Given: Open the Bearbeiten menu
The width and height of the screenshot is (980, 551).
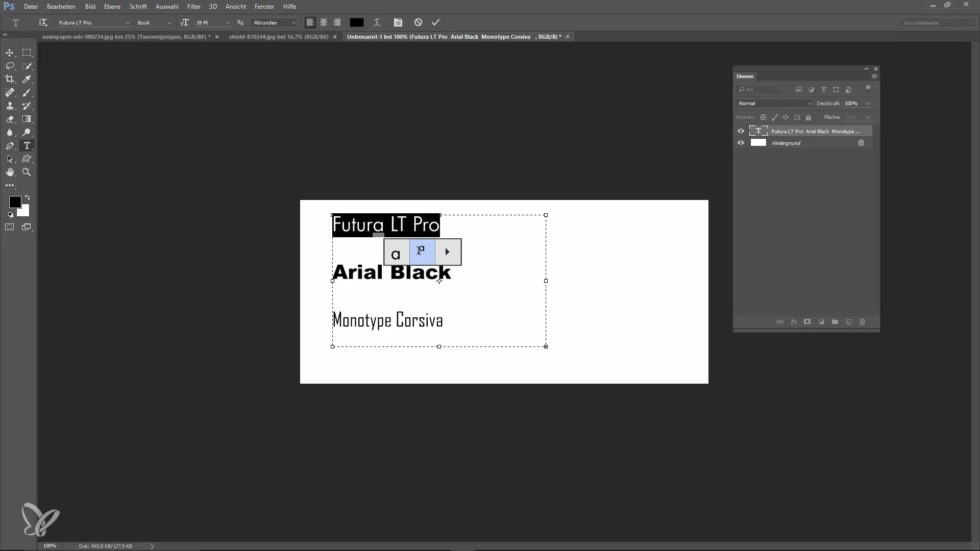Looking at the screenshot, I should (x=61, y=7).
